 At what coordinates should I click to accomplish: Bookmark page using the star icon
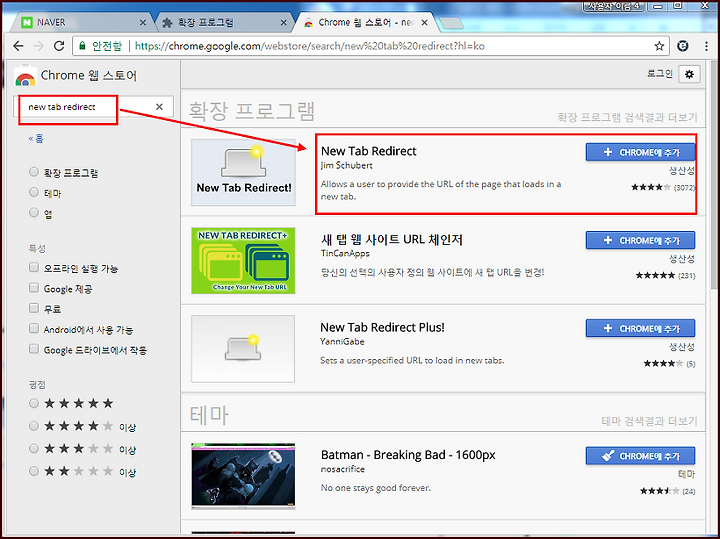[x=659, y=46]
